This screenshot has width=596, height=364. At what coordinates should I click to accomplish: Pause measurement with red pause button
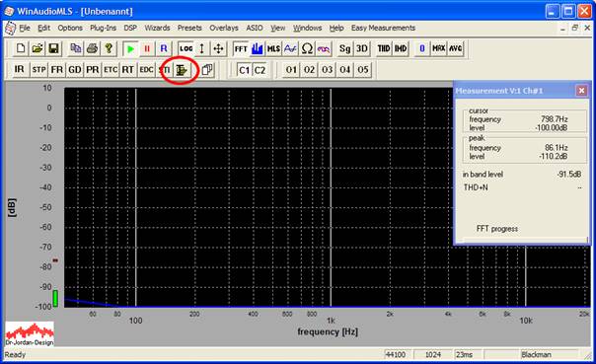point(147,48)
